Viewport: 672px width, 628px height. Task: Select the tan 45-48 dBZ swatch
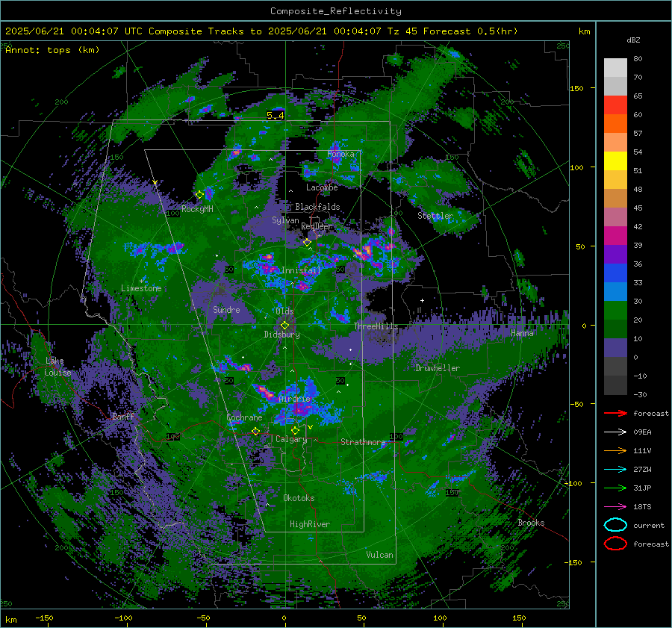615,199
